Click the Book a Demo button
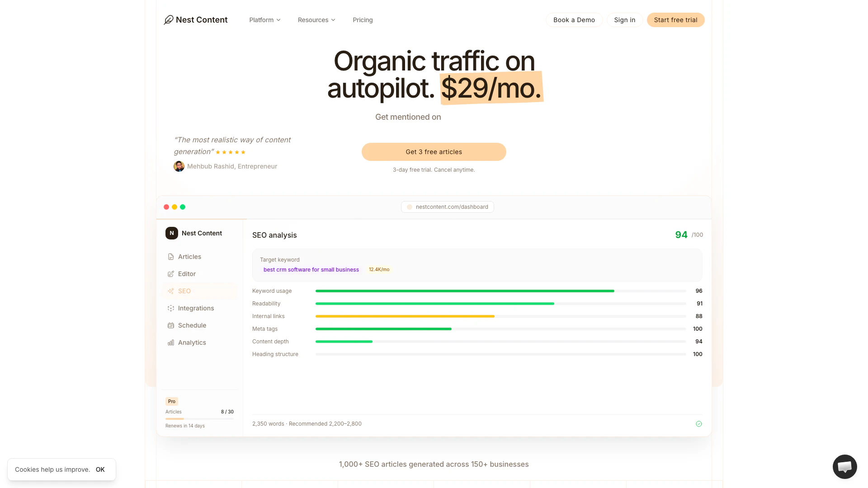 (574, 20)
